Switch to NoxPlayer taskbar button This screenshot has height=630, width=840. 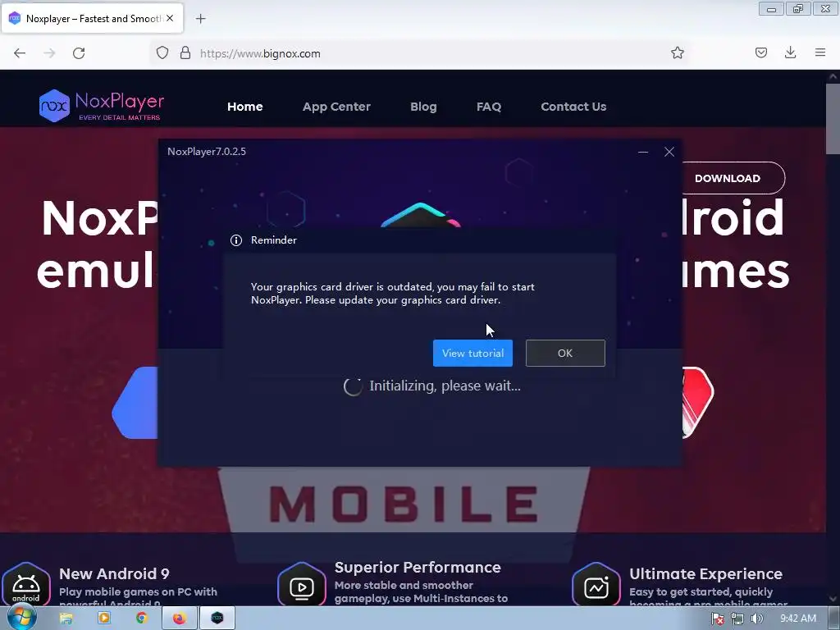click(x=217, y=619)
